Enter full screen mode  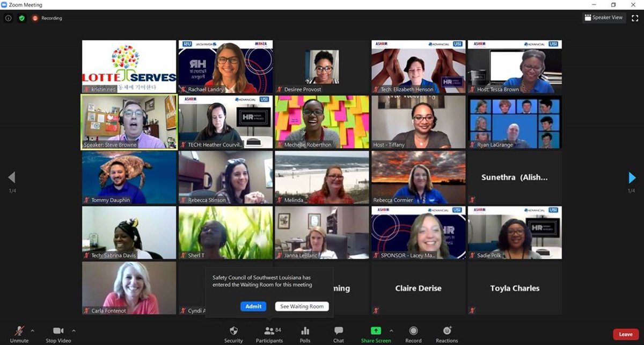pos(635,18)
